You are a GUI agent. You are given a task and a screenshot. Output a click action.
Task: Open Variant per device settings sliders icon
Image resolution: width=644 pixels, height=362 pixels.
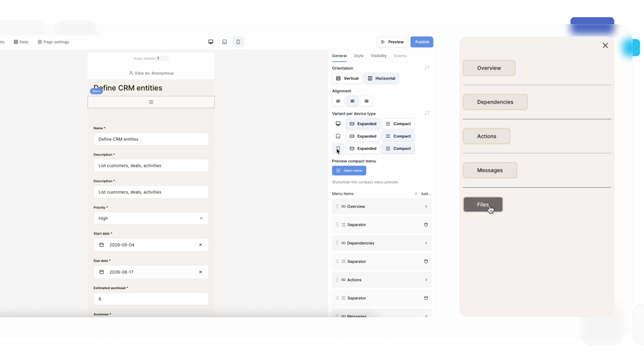click(x=427, y=113)
